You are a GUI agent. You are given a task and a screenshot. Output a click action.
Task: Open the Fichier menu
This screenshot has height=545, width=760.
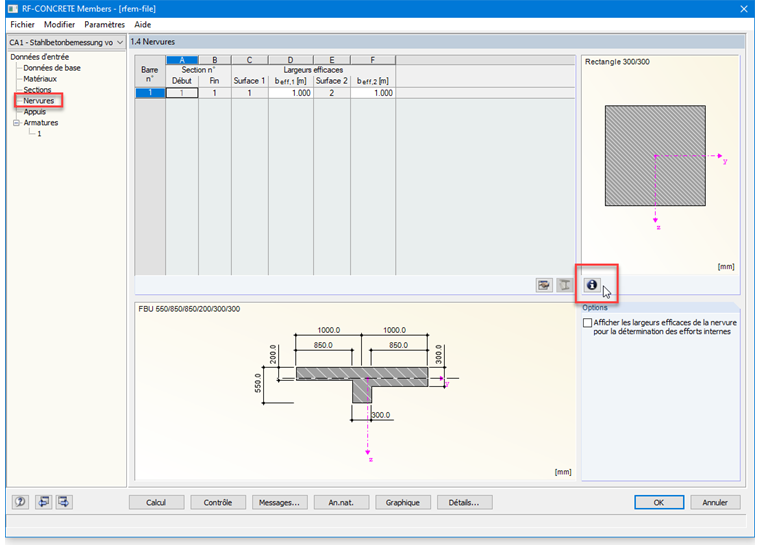point(22,24)
